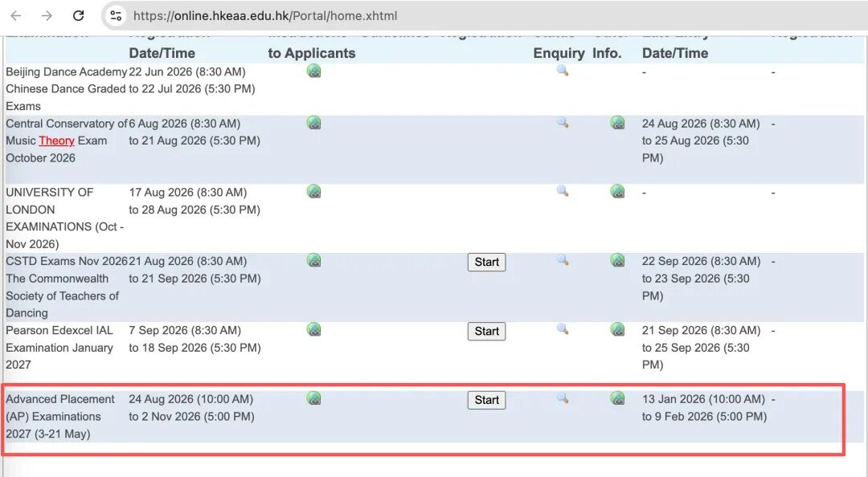868x477 pixels.
Task: Click '22 Jun 2026 (8:30 AM)' date
Action: coord(187,72)
